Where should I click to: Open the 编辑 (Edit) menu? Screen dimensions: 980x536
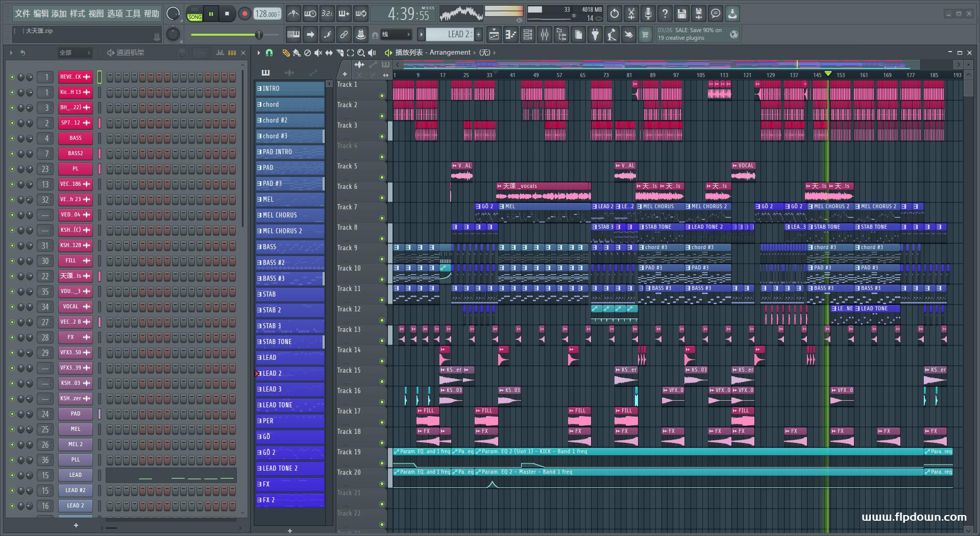point(40,14)
